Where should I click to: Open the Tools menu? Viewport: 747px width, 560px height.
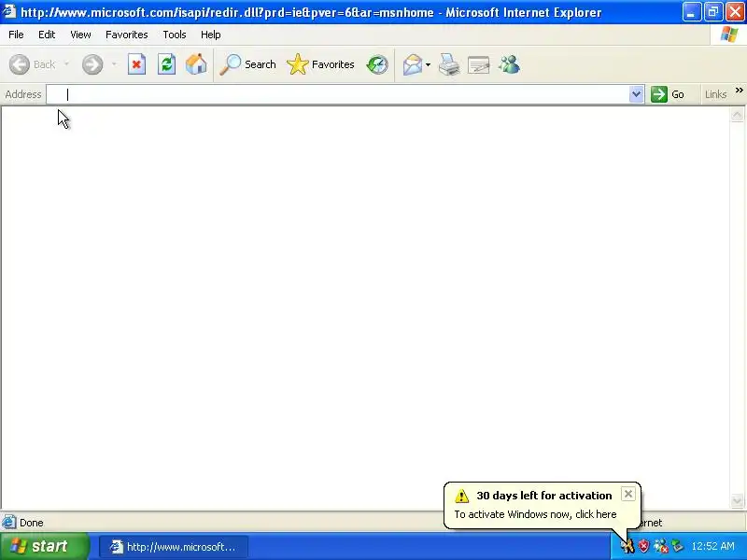tap(175, 35)
